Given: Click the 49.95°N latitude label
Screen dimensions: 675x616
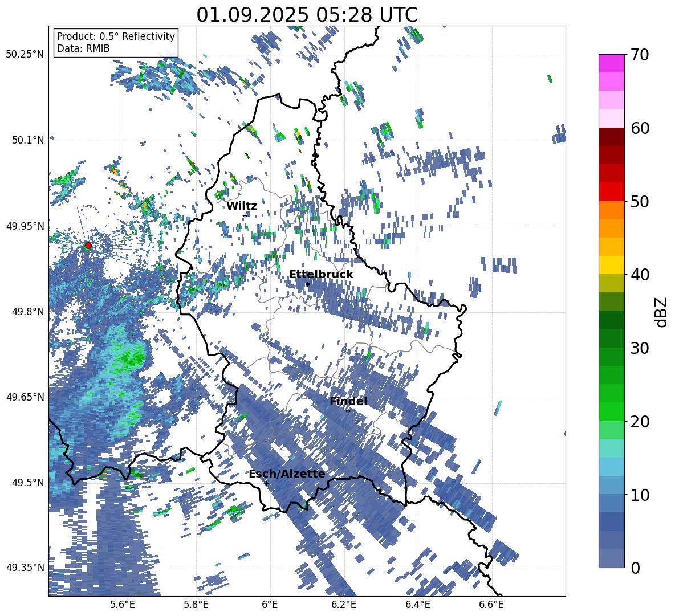Looking at the screenshot, I should (x=25, y=226).
